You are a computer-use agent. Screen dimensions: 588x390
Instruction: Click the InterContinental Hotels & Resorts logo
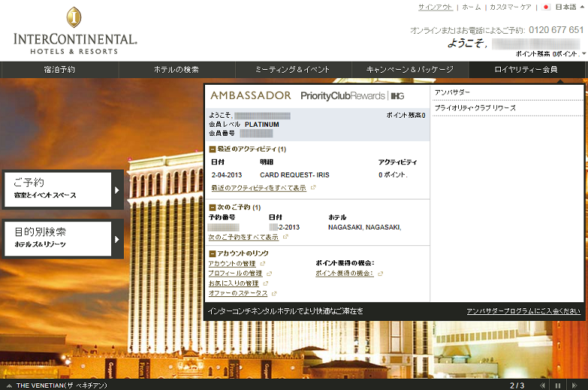pyautogui.click(x=75, y=31)
